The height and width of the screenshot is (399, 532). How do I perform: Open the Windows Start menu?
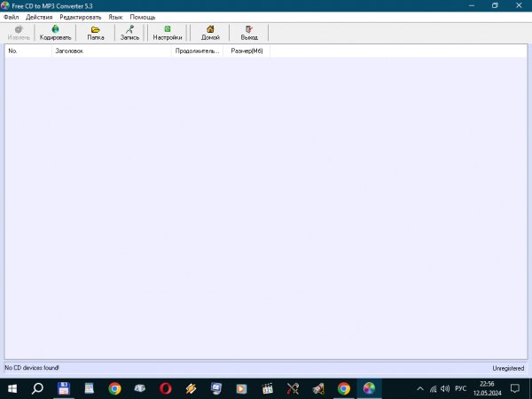pos(12,388)
